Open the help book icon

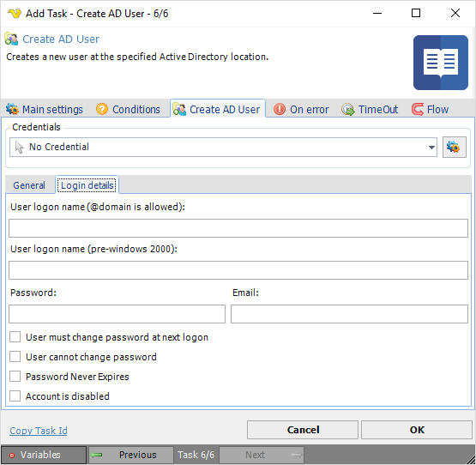click(x=441, y=63)
